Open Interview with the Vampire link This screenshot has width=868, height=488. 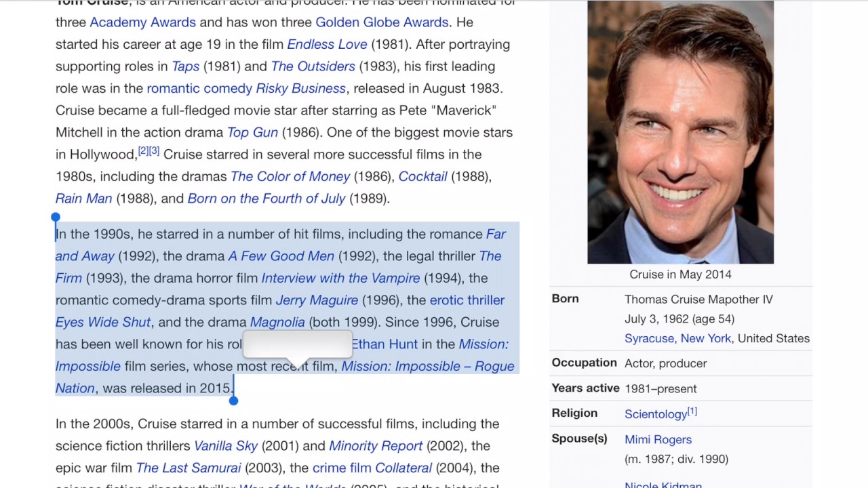[x=340, y=279]
